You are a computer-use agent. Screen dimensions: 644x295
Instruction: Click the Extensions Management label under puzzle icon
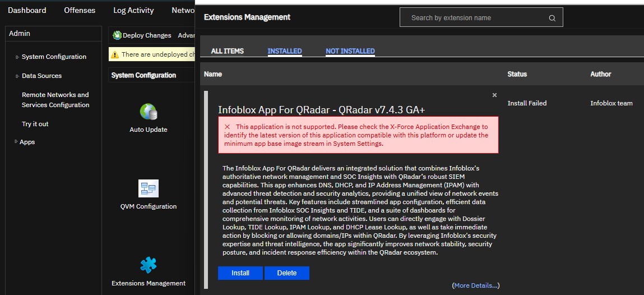point(149,283)
